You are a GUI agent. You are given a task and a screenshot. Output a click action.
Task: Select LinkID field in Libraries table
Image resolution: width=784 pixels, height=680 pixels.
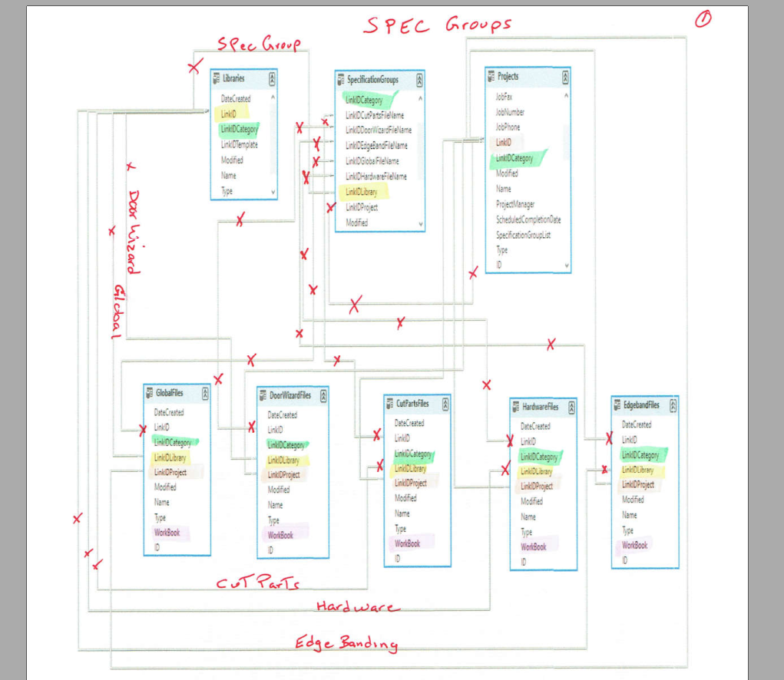[x=228, y=114]
